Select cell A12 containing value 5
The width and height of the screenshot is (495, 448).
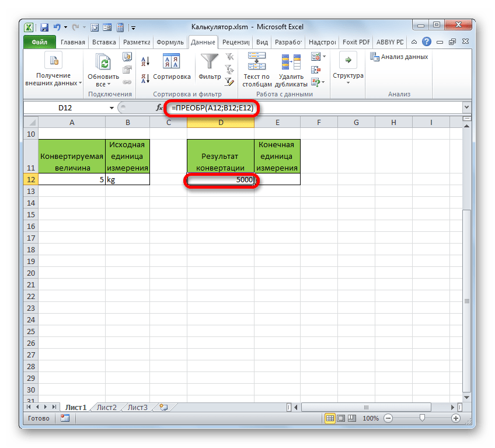[x=72, y=179]
